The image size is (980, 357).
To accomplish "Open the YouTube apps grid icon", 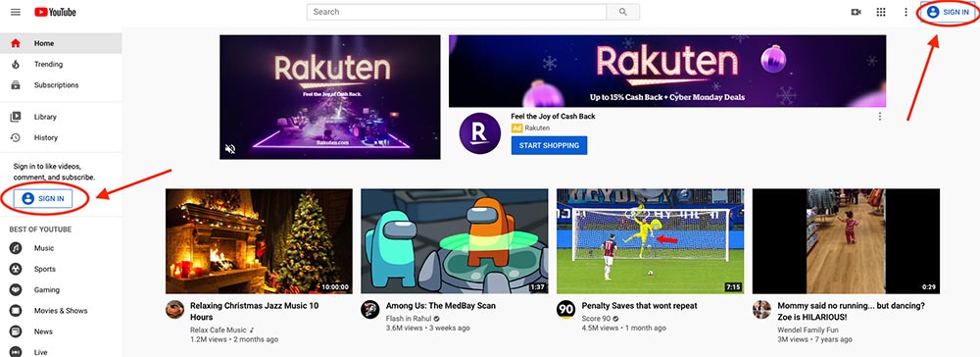I will click(881, 12).
